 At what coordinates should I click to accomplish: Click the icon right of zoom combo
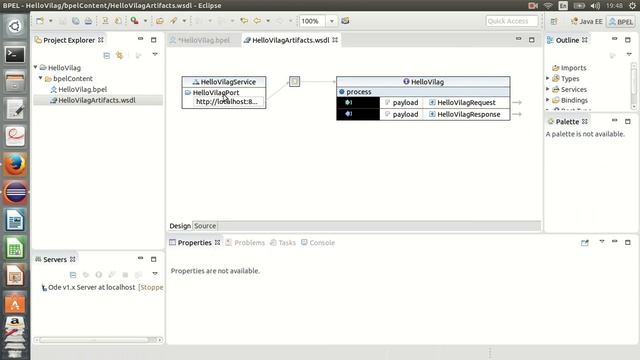[x=345, y=21]
